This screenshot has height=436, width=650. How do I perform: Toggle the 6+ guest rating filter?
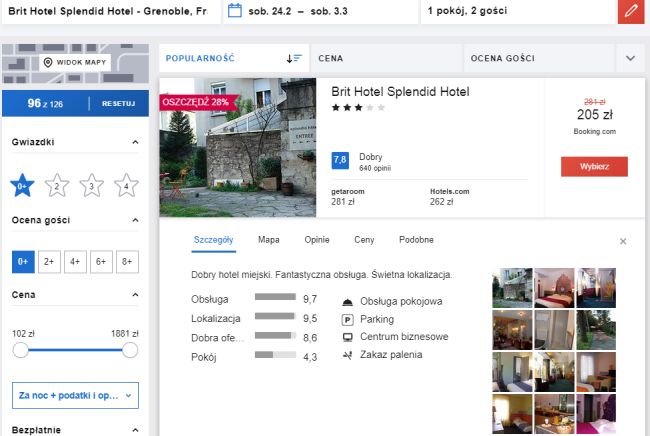tap(100, 261)
